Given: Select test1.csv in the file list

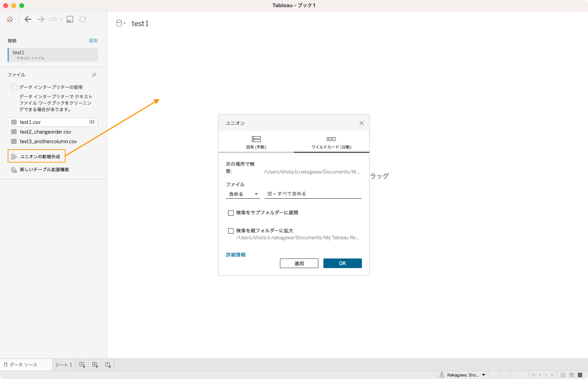Looking at the screenshot, I should point(53,122).
